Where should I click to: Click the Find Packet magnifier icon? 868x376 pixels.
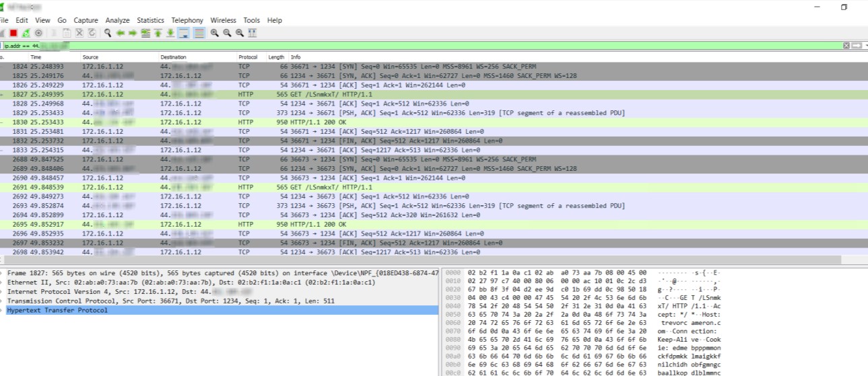pos(108,32)
